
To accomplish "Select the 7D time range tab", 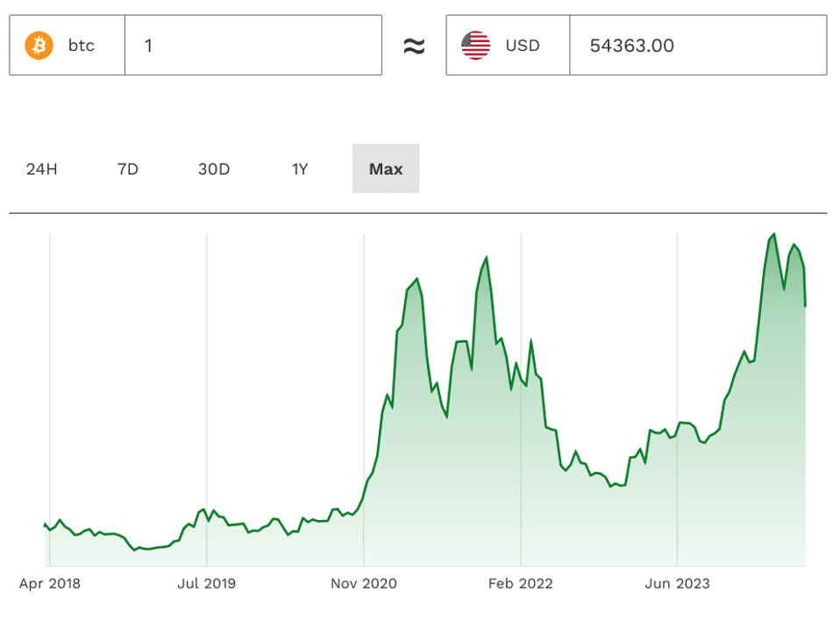I will pyautogui.click(x=128, y=168).
